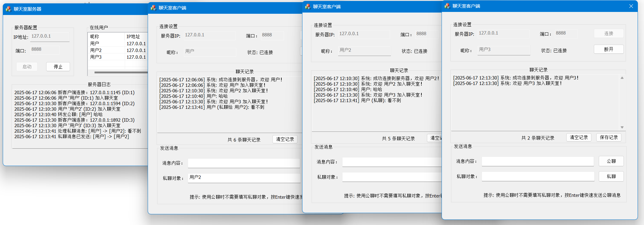Viewport: 644px width, 225px height.
Task: Clear the chat log showing 共 6 条聊天记录
Action: click(285, 139)
